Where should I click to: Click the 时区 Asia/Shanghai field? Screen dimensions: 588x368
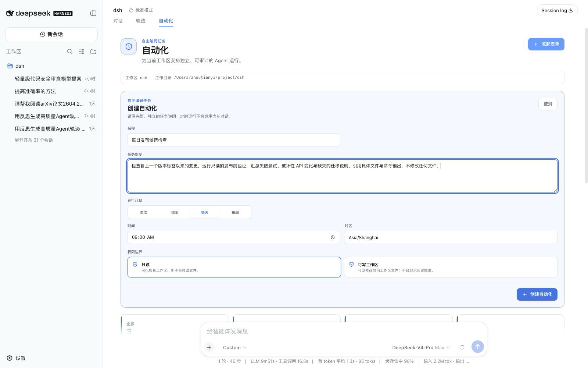(451, 237)
